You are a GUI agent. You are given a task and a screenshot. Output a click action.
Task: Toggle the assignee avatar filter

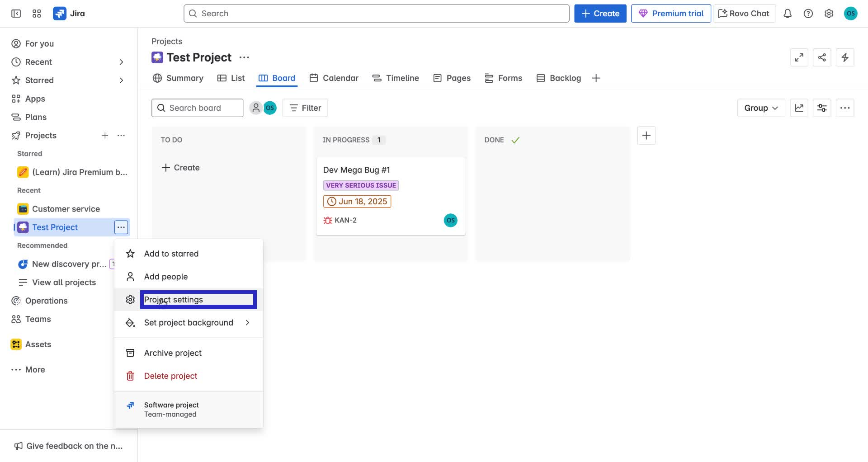coord(270,108)
